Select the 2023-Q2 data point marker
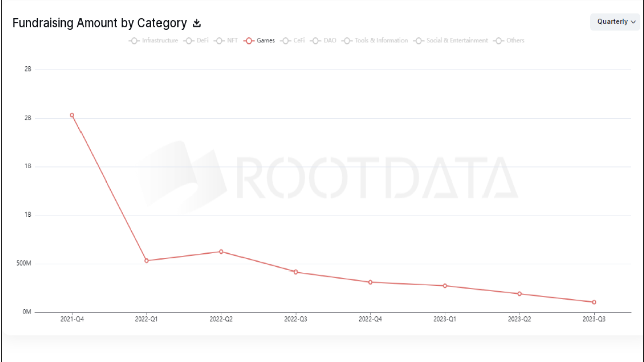Image resolution: width=644 pixels, height=362 pixels. (x=519, y=294)
